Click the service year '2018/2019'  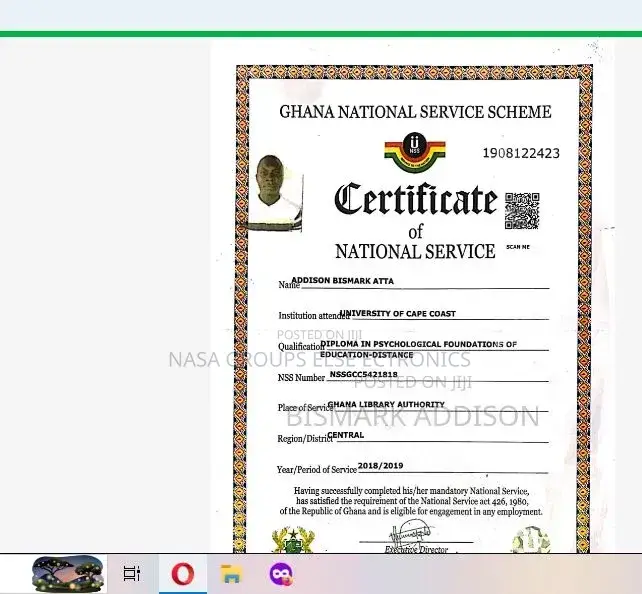click(x=380, y=465)
